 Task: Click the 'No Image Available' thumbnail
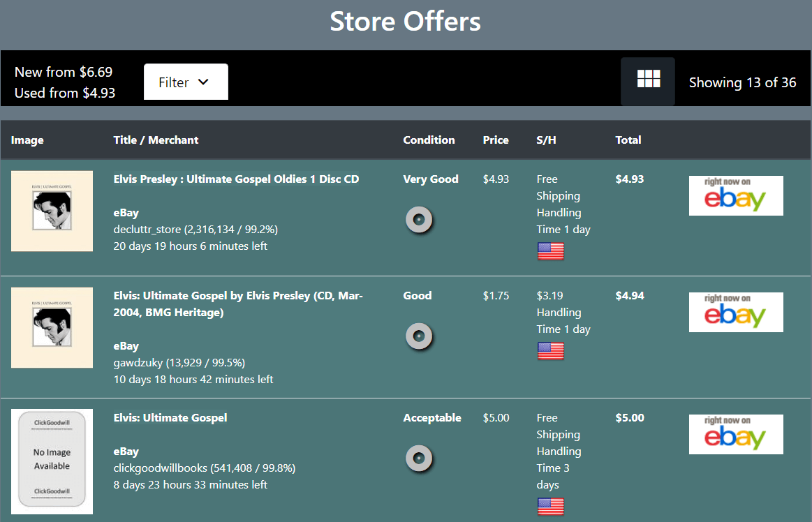pos(52,461)
